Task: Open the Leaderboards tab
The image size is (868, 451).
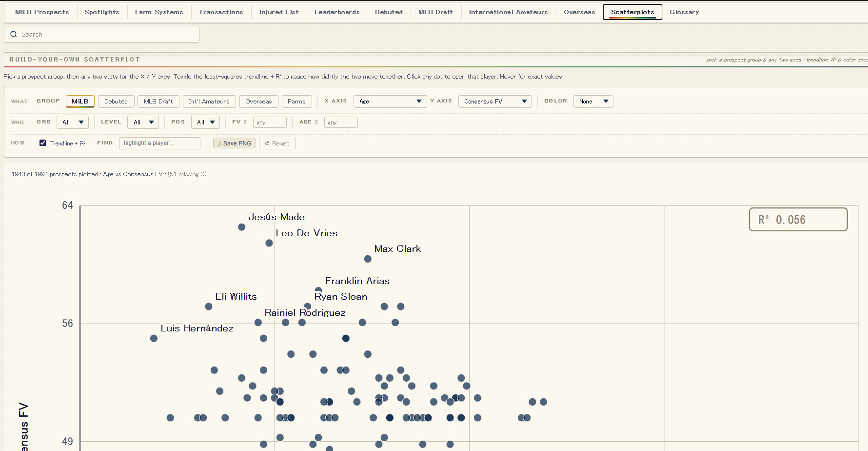Action: (337, 12)
